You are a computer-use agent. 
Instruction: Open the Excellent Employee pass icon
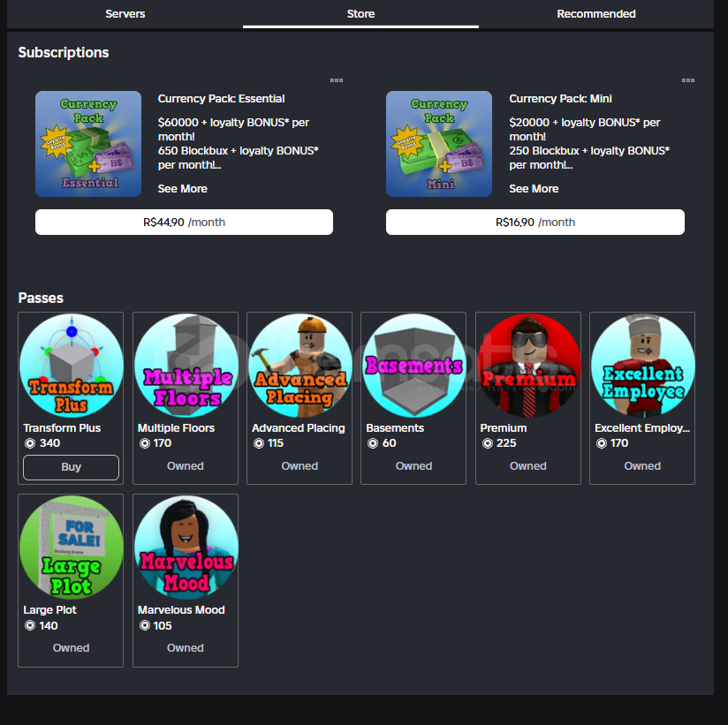click(642, 366)
